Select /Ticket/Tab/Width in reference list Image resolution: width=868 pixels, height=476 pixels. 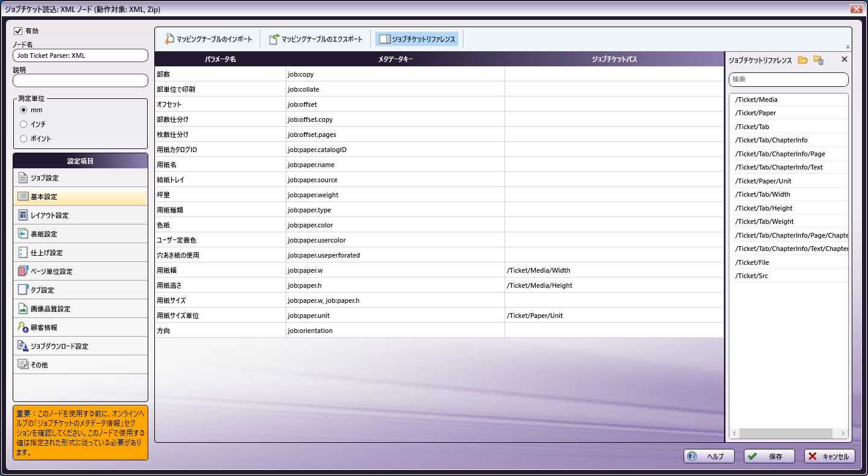tap(790, 194)
